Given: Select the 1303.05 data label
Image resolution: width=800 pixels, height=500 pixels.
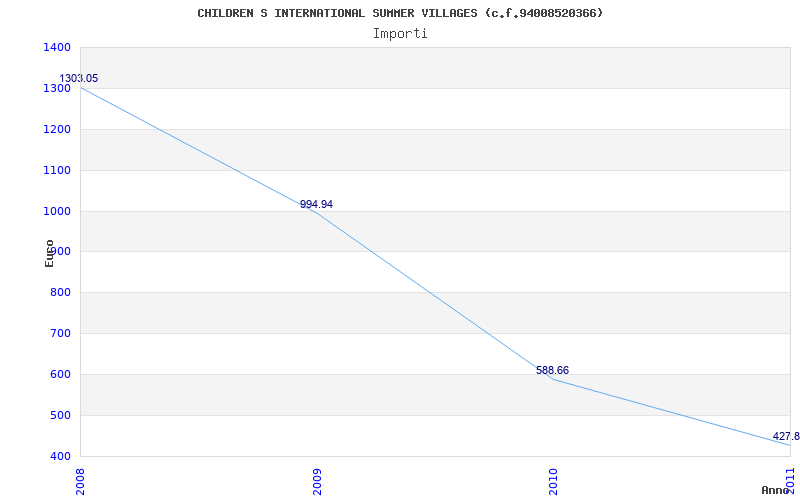Looking at the screenshot, I should [x=79, y=79].
